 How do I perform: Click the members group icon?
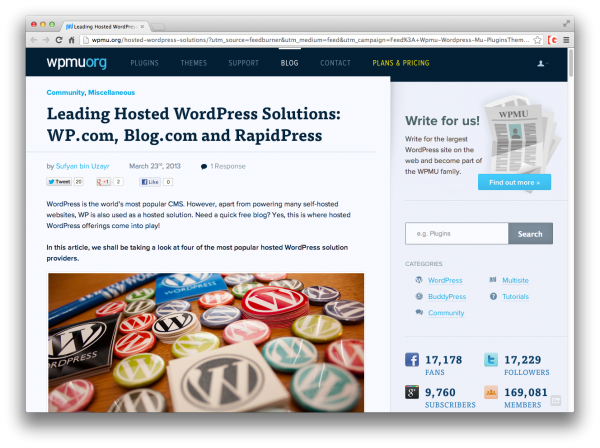[491, 392]
